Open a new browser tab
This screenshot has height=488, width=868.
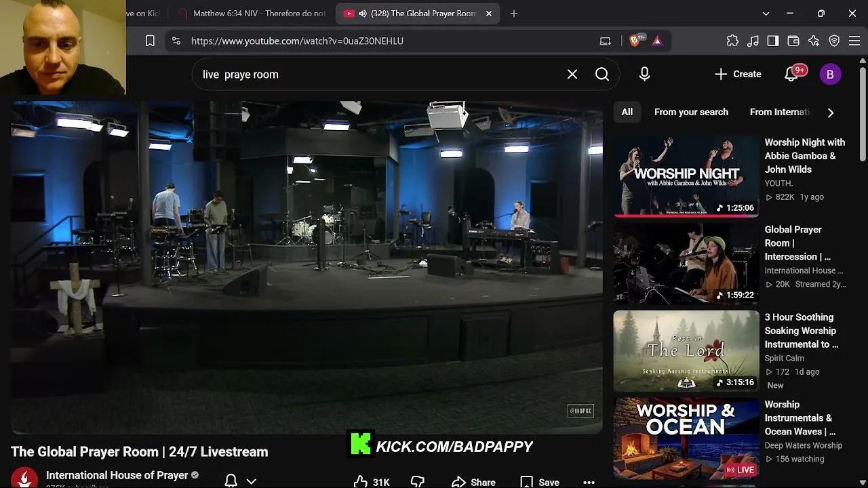click(x=514, y=14)
